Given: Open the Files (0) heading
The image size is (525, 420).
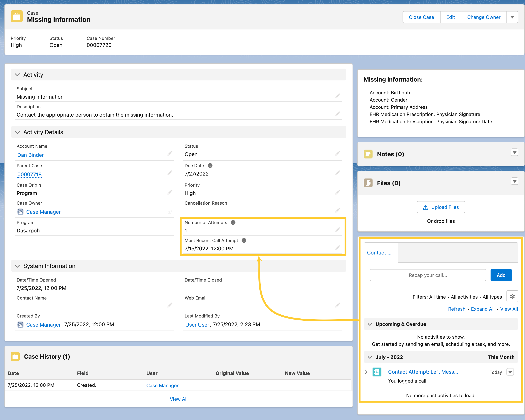Looking at the screenshot, I should [x=389, y=183].
